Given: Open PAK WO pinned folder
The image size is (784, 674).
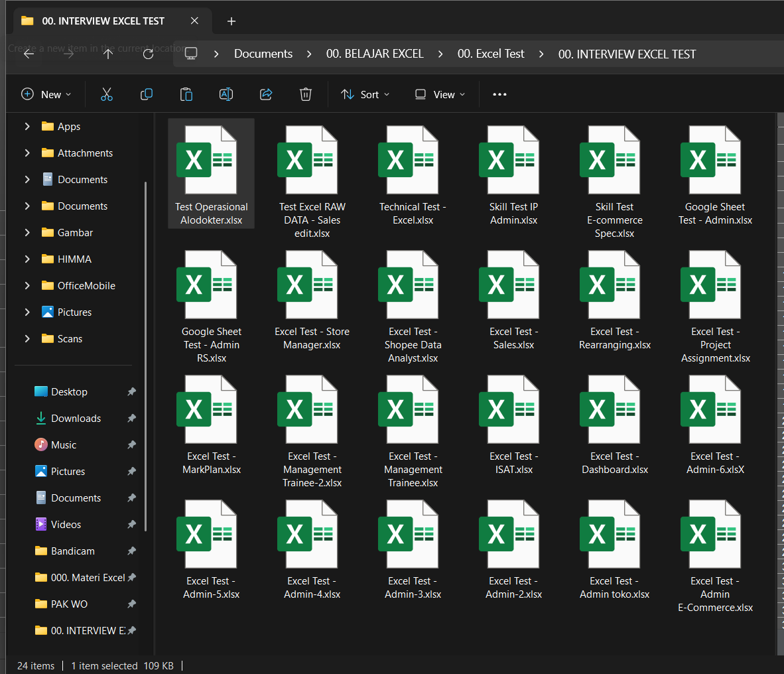Looking at the screenshot, I should pos(69,604).
